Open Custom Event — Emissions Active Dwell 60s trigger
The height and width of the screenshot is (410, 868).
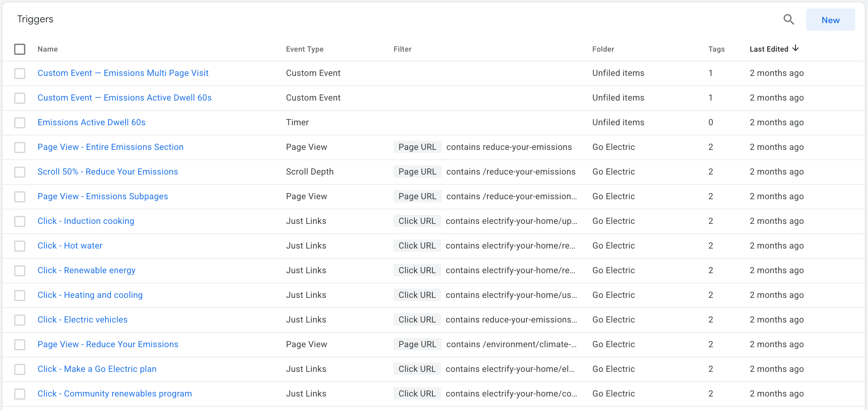pos(124,97)
